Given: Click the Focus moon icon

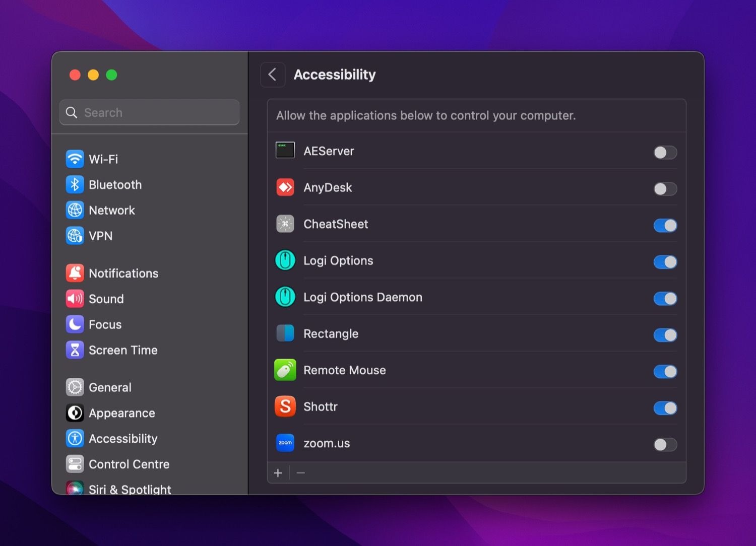Looking at the screenshot, I should click(x=75, y=324).
